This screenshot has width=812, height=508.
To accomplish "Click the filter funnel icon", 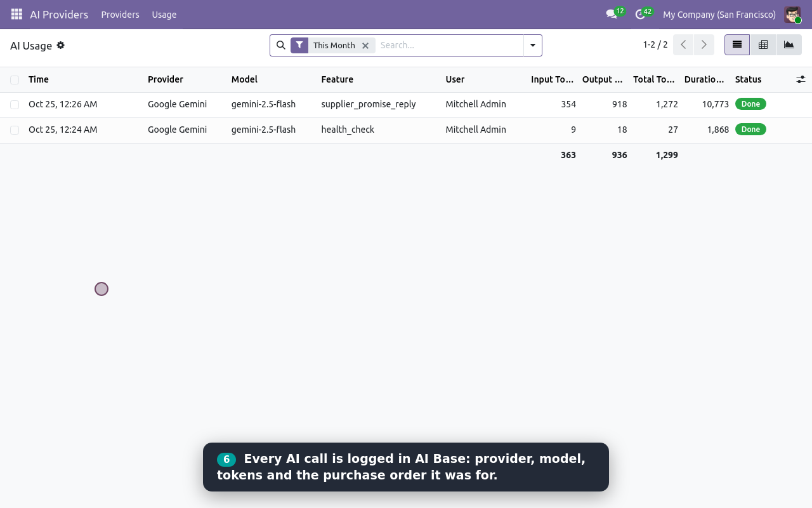I will click(x=299, y=45).
